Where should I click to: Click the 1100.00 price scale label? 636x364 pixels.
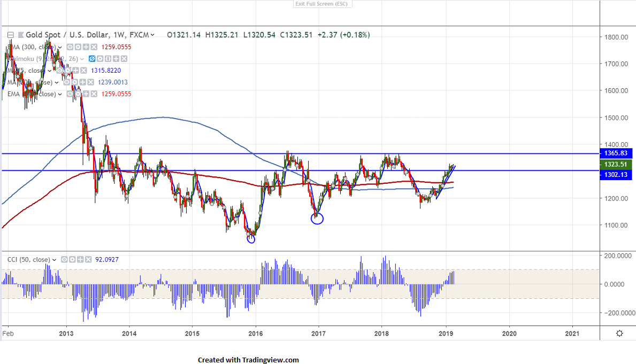click(616, 226)
